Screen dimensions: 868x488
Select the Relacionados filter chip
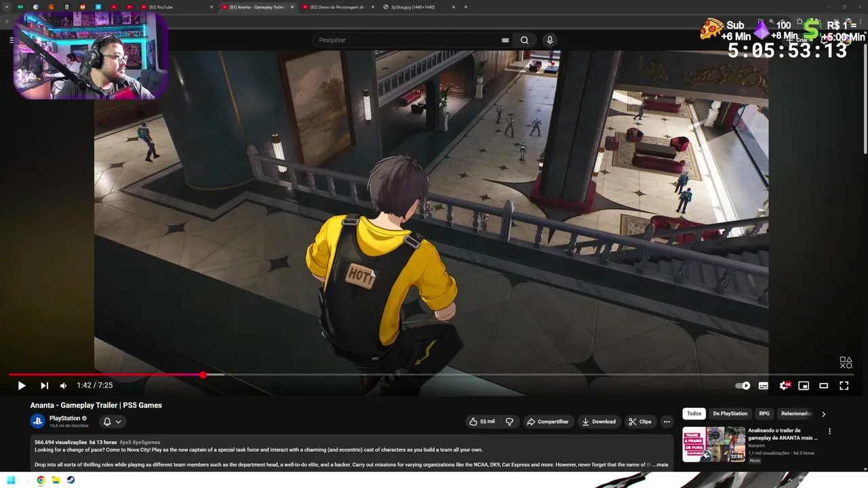796,413
